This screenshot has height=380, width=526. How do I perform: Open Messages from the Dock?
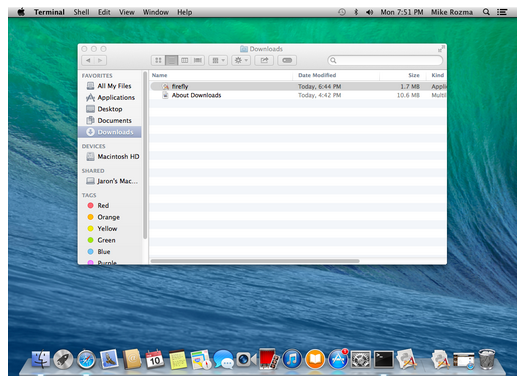coord(223,359)
